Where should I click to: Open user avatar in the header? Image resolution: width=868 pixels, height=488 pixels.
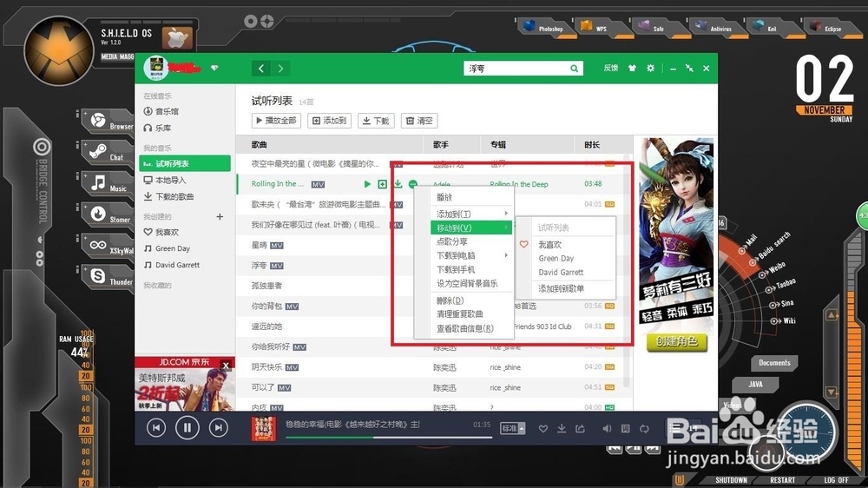pos(156,68)
